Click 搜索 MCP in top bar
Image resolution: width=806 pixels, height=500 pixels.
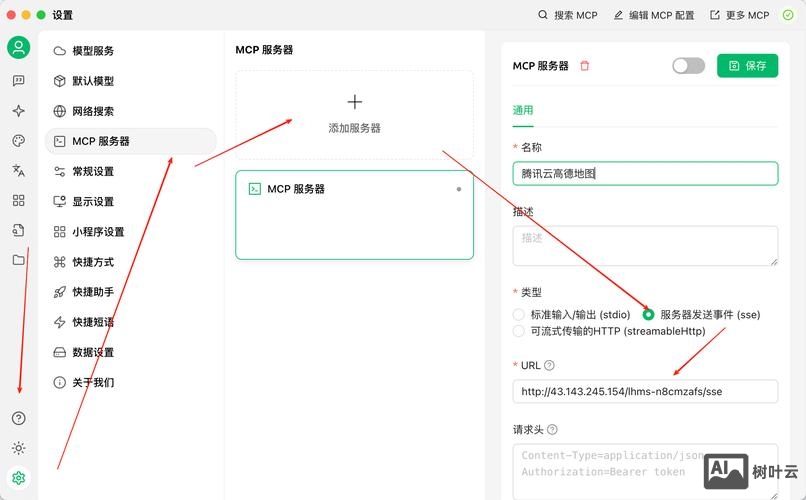click(x=568, y=15)
